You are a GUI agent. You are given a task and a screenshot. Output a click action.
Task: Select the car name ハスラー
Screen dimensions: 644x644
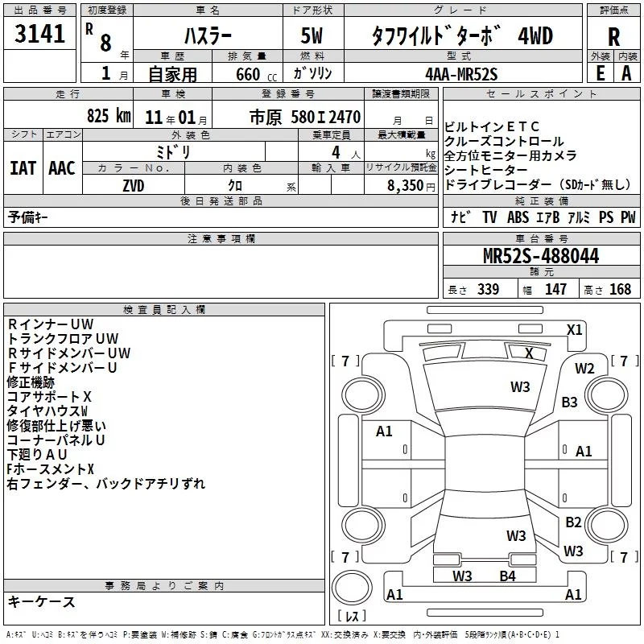point(208,36)
